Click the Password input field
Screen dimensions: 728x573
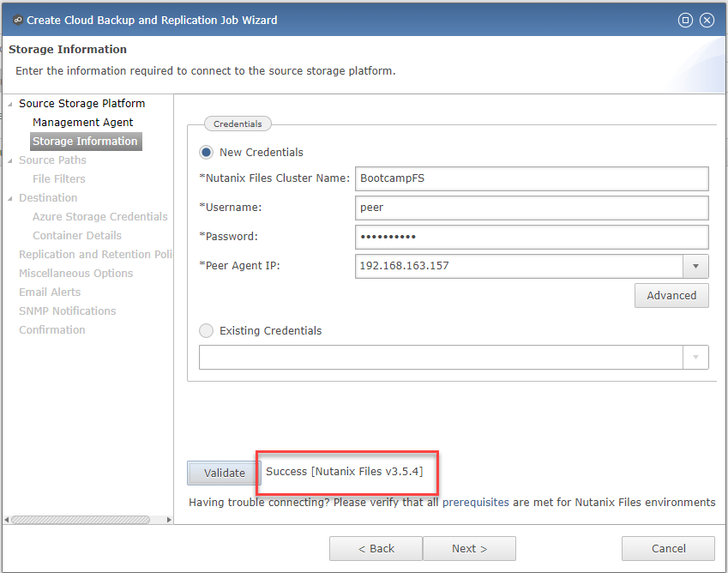(x=532, y=237)
